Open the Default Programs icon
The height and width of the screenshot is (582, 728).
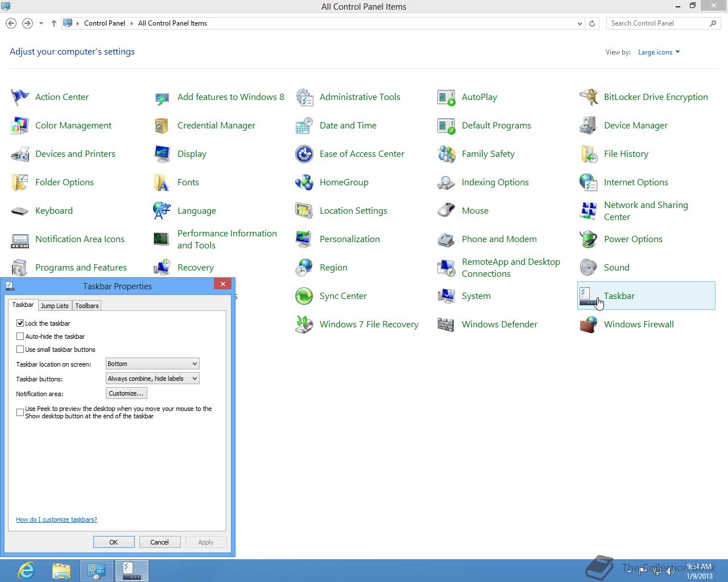tap(446, 126)
